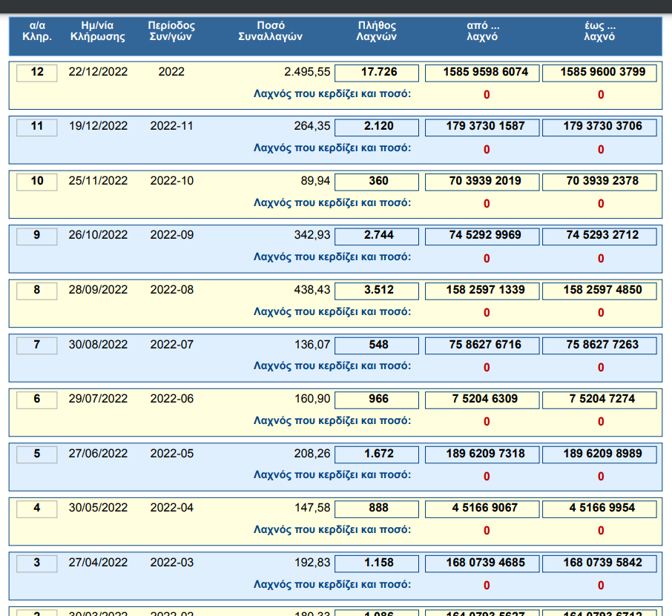This screenshot has height=616, width=672.
Task: Click the draw date 22/12/2022
Action: click(98, 72)
